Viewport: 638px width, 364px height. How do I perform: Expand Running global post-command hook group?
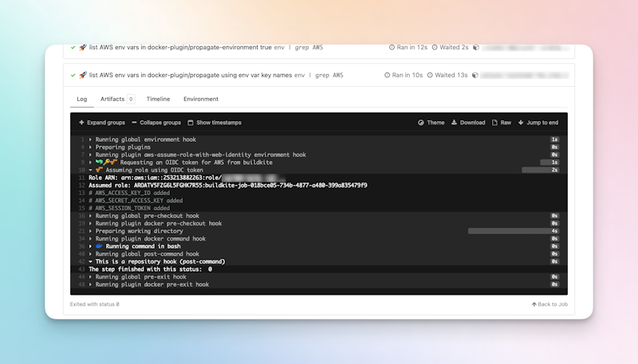point(90,254)
